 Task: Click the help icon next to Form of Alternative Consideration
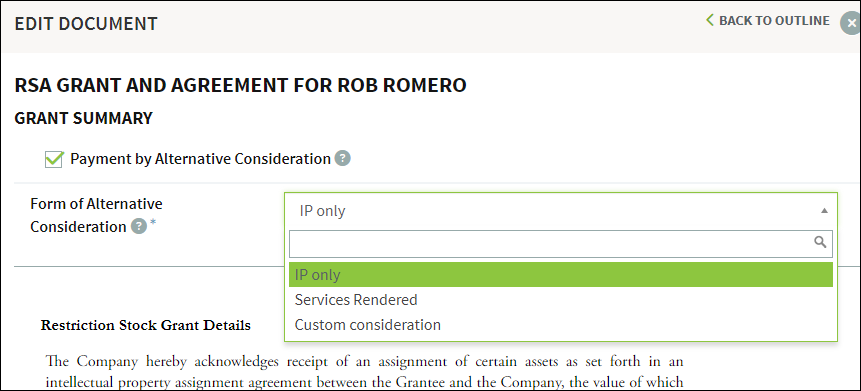138,226
